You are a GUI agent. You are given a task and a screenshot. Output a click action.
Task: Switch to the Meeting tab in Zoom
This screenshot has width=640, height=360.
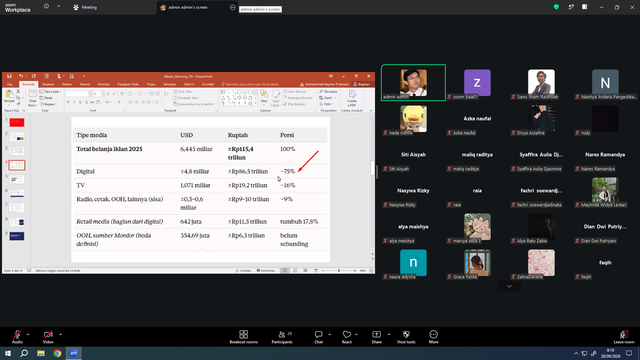click(x=85, y=7)
